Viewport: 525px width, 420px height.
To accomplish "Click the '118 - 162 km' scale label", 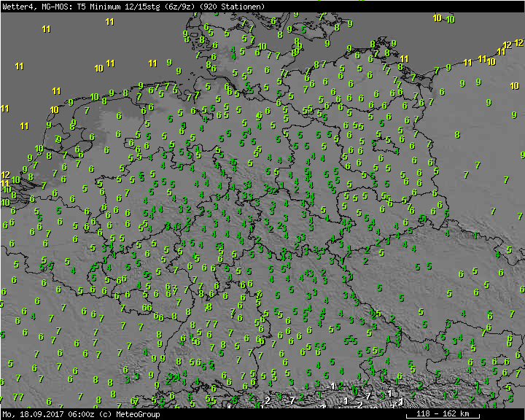I will (443, 413).
